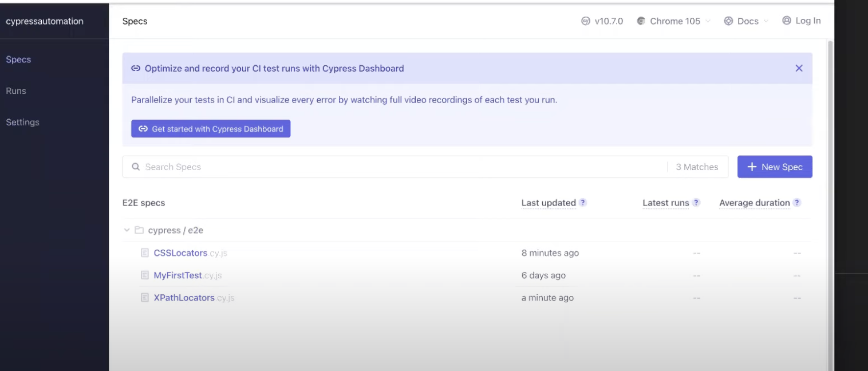
Task: Click the Chrome browser icon
Action: point(641,21)
